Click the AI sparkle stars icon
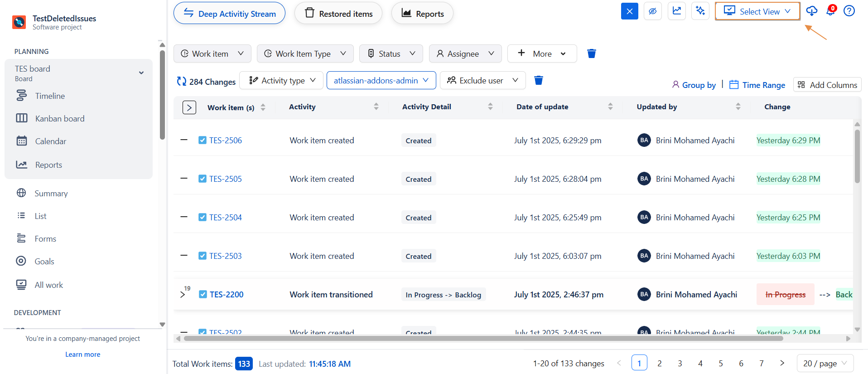The width and height of the screenshot is (868, 374). point(700,11)
